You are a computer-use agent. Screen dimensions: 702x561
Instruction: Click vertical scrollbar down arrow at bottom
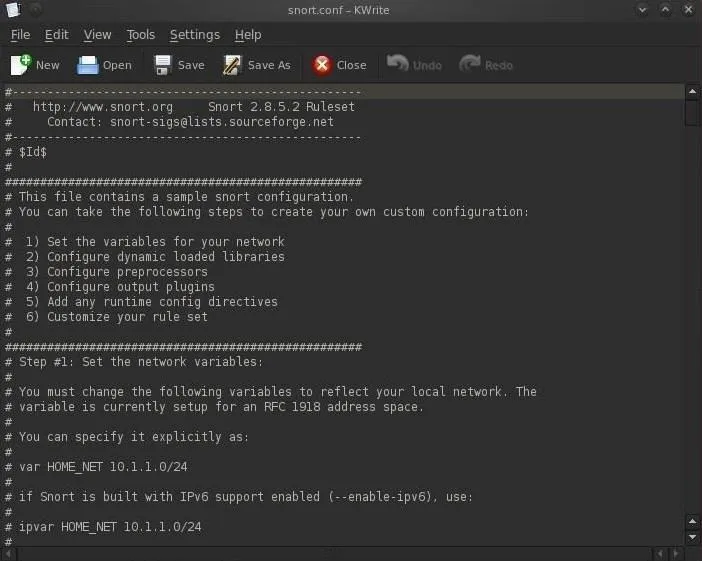(692, 536)
